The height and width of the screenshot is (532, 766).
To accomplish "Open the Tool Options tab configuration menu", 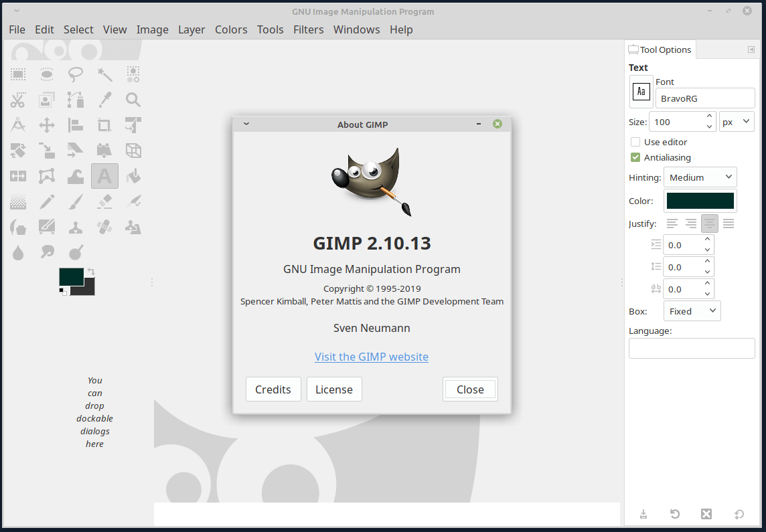I will pyautogui.click(x=751, y=50).
